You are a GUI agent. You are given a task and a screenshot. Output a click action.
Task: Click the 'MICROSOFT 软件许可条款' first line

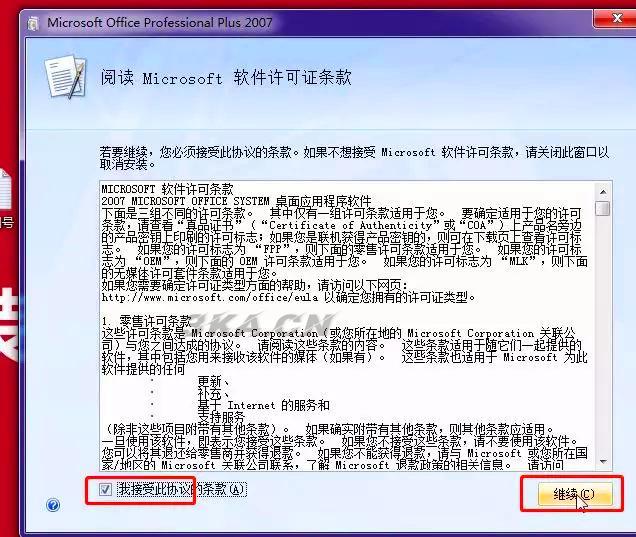[x=168, y=189]
